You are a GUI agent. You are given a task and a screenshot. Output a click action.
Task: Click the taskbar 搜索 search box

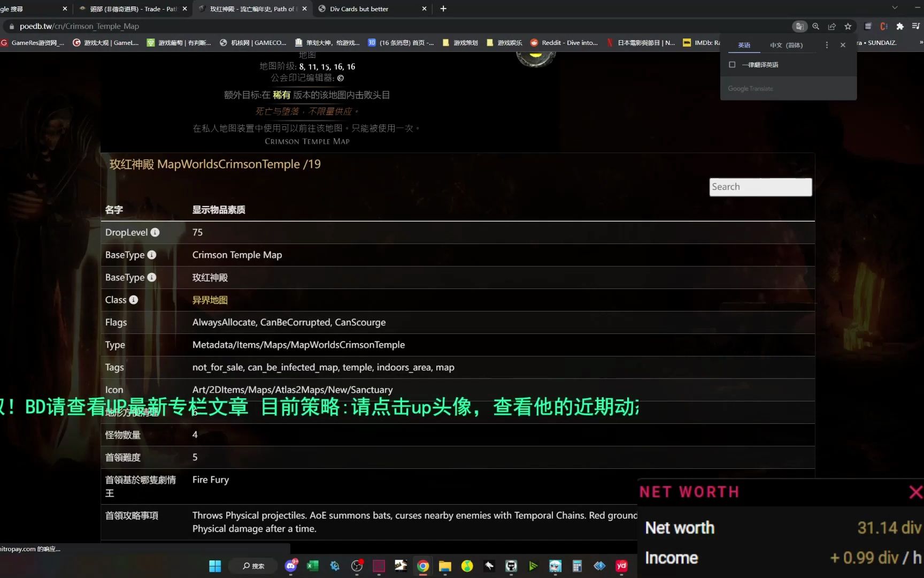tap(253, 566)
